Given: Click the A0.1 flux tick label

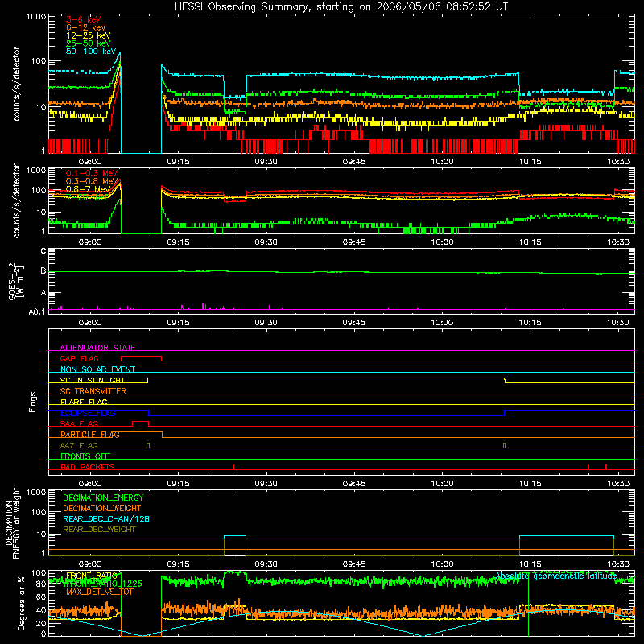Looking at the screenshot, I should pos(37,312).
